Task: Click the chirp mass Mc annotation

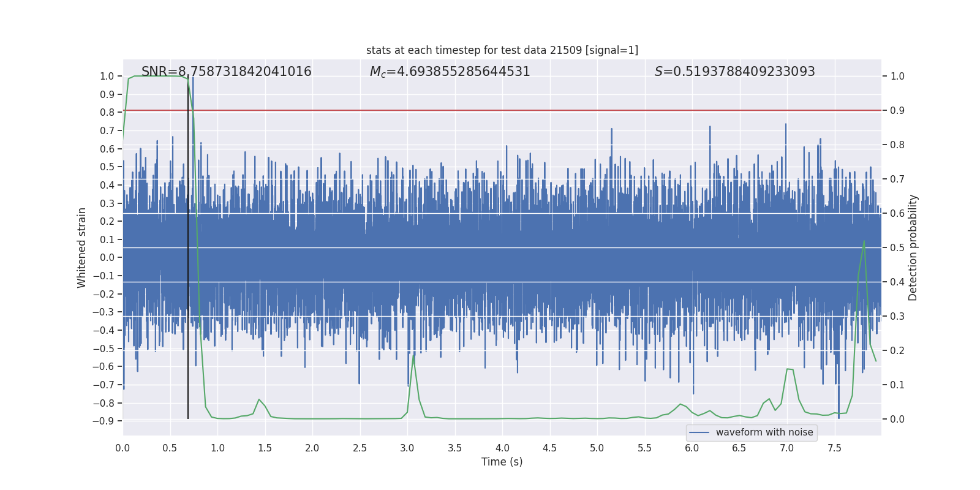Action: point(450,72)
